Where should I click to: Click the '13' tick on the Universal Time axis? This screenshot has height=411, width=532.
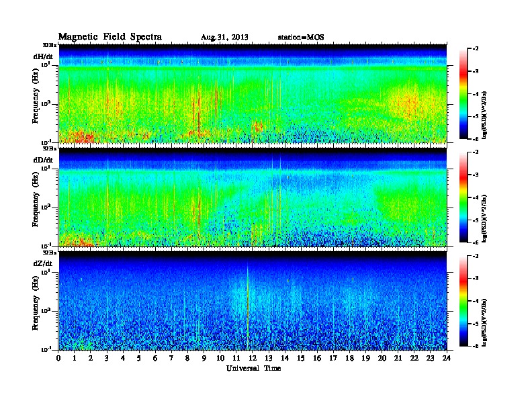269,358
